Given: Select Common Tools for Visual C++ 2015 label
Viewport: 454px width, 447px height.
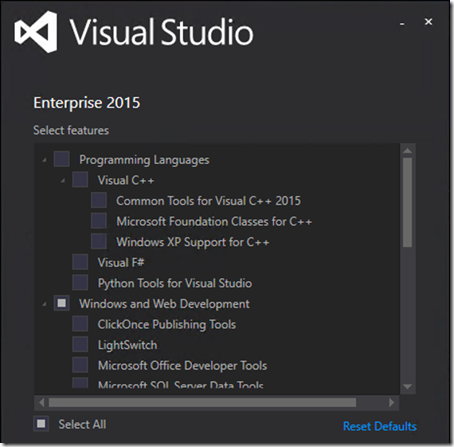Looking at the screenshot, I should pyautogui.click(x=208, y=201).
